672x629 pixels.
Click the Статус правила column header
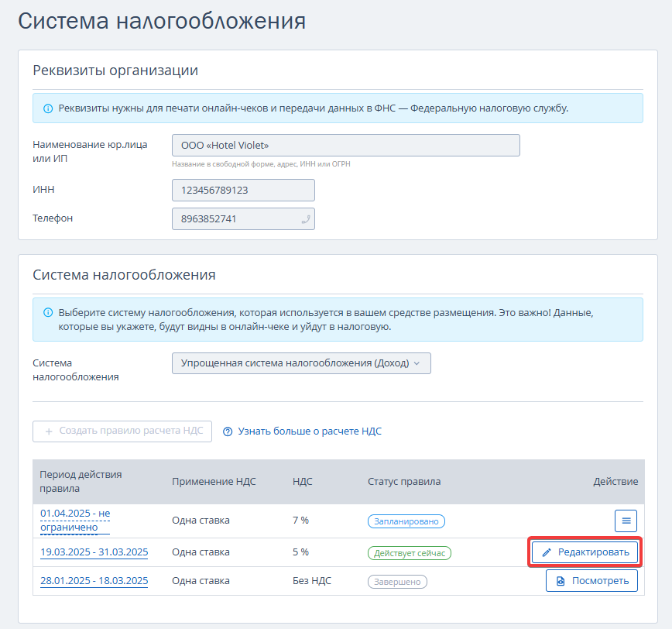pyautogui.click(x=404, y=482)
